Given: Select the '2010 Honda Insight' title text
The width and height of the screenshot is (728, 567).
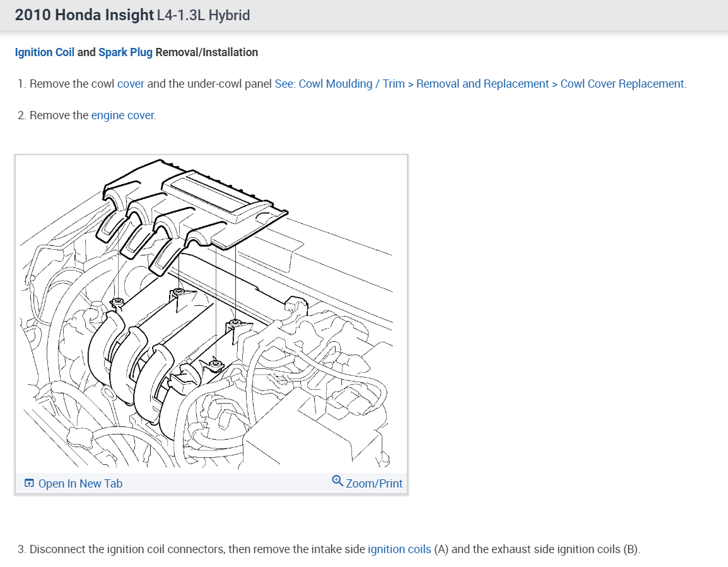Looking at the screenshot, I should (85, 15).
